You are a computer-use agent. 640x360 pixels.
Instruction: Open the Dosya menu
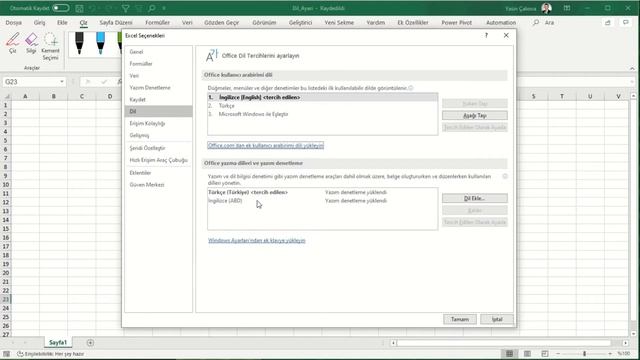coord(13,22)
